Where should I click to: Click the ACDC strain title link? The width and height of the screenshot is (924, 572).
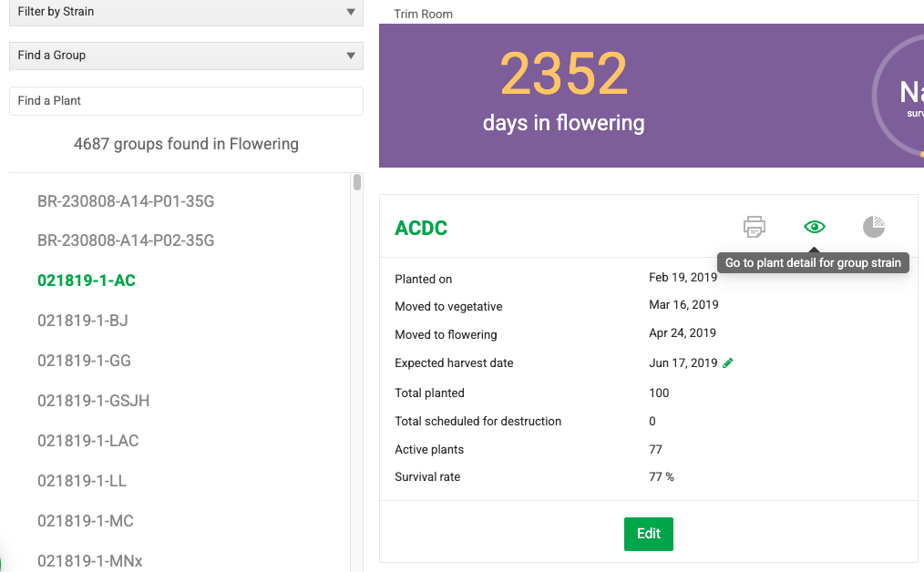coord(421,228)
